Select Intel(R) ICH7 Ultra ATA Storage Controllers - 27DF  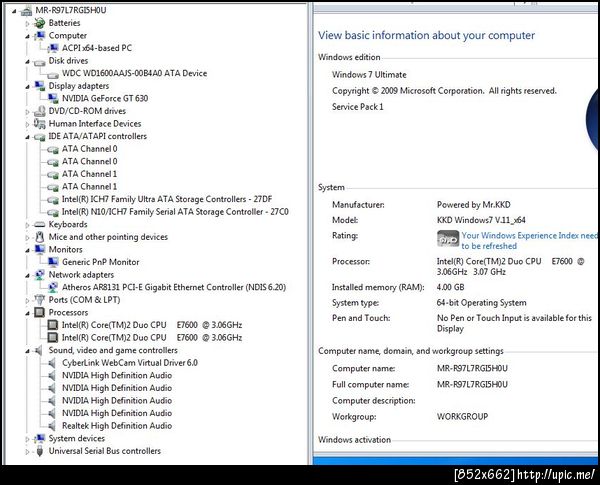[x=167, y=199]
